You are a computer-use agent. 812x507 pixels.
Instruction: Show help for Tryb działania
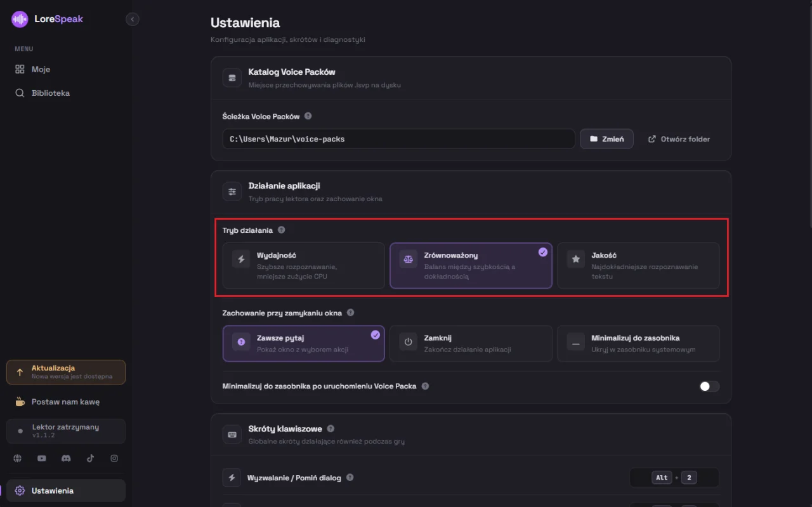click(282, 230)
